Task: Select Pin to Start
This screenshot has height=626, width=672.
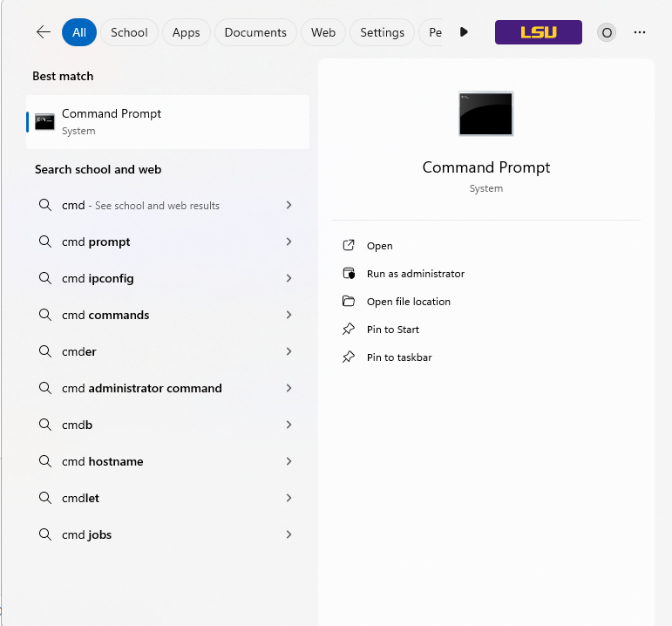Action: [392, 330]
